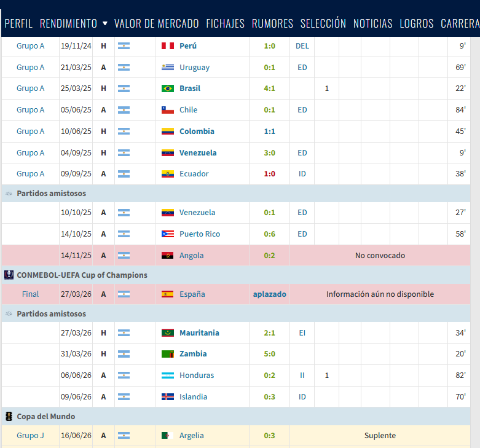Open the Islandia team link
The width and height of the screenshot is (480, 448).
click(x=193, y=396)
